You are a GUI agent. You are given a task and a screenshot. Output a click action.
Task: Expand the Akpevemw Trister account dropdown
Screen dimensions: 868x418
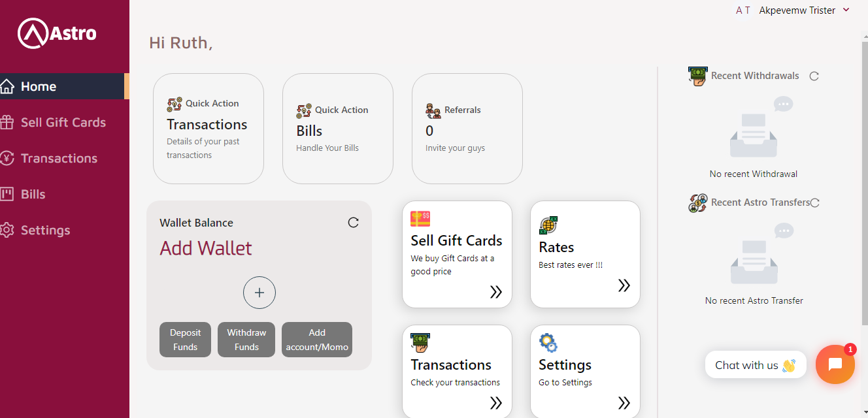coord(846,10)
